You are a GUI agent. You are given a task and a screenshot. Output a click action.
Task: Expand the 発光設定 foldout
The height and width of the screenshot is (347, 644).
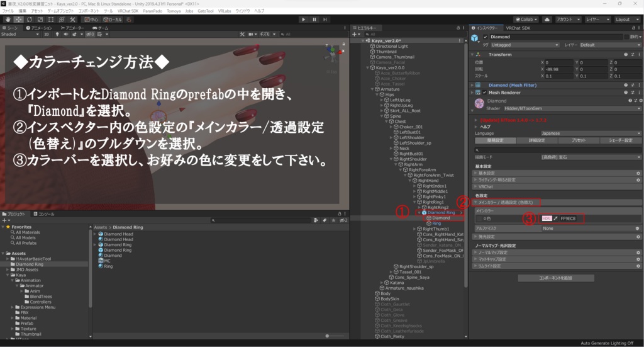click(557, 237)
